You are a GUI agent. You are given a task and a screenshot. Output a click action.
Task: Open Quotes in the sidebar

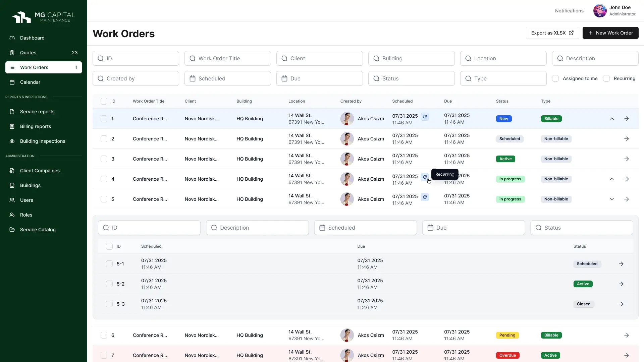(x=28, y=53)
